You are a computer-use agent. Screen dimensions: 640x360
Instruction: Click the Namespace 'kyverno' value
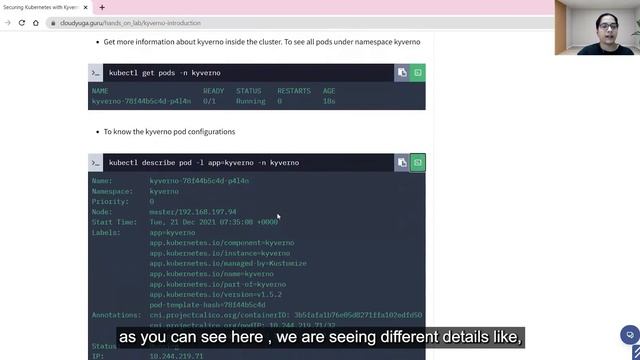click(x=164, y=191)
